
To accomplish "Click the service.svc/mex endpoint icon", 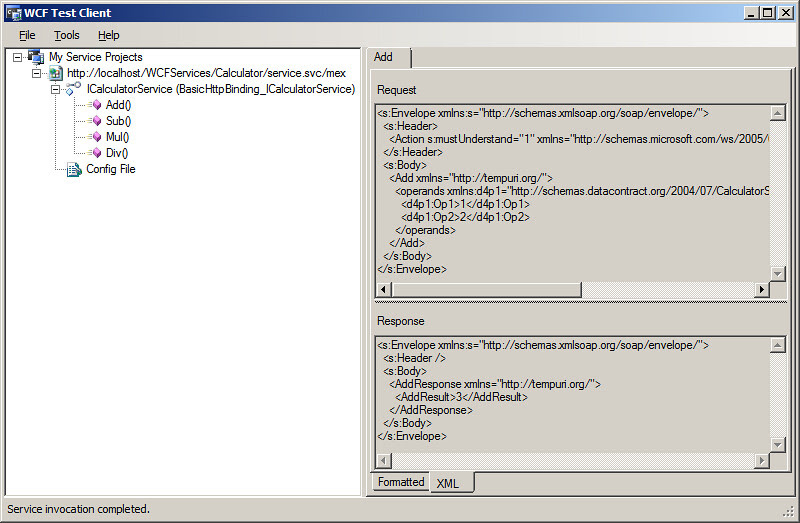I will [56, 73].
